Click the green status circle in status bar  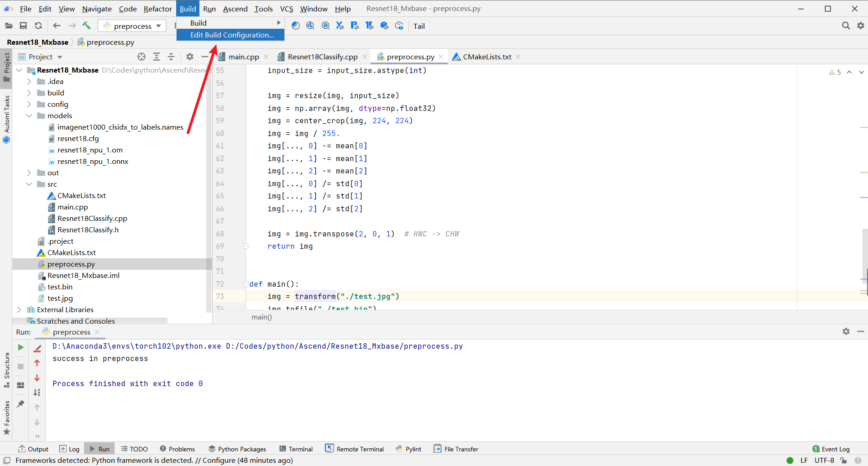click(x=790, y=460)
